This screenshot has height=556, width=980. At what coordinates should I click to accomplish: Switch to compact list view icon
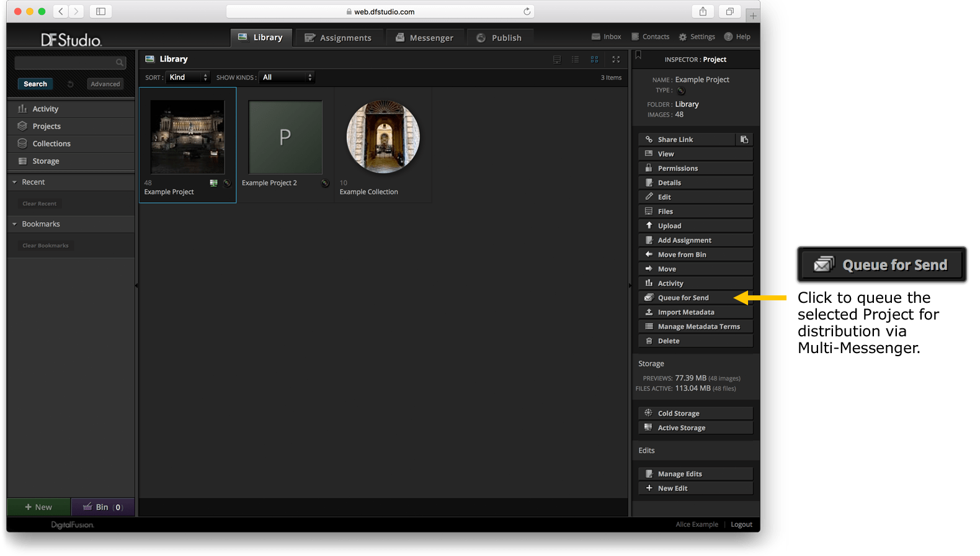pos(576,60)
